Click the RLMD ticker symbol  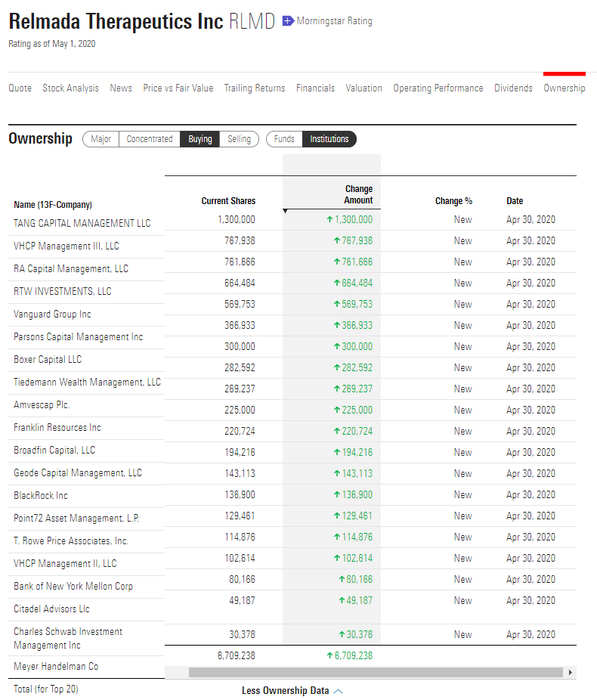pos(252,21)
